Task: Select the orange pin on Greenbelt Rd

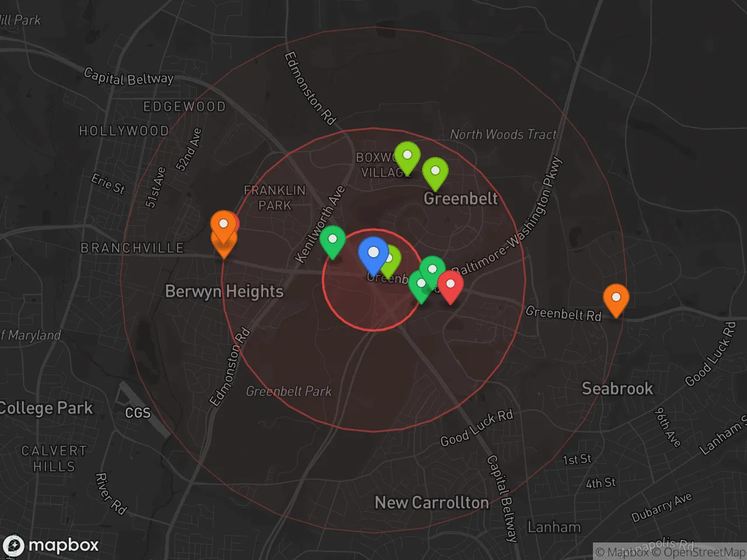Action: [616, 297]
